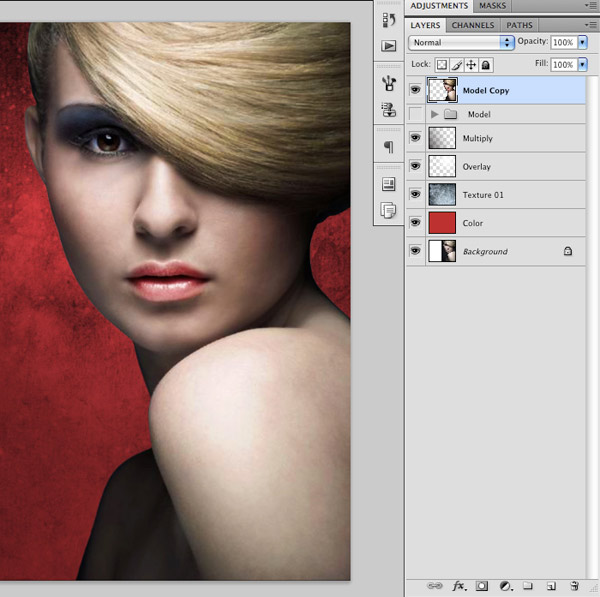This screenshot has width=600, height=597.
Task: Enable Lock transparent pixels
Action: click(x=442, y=65)
